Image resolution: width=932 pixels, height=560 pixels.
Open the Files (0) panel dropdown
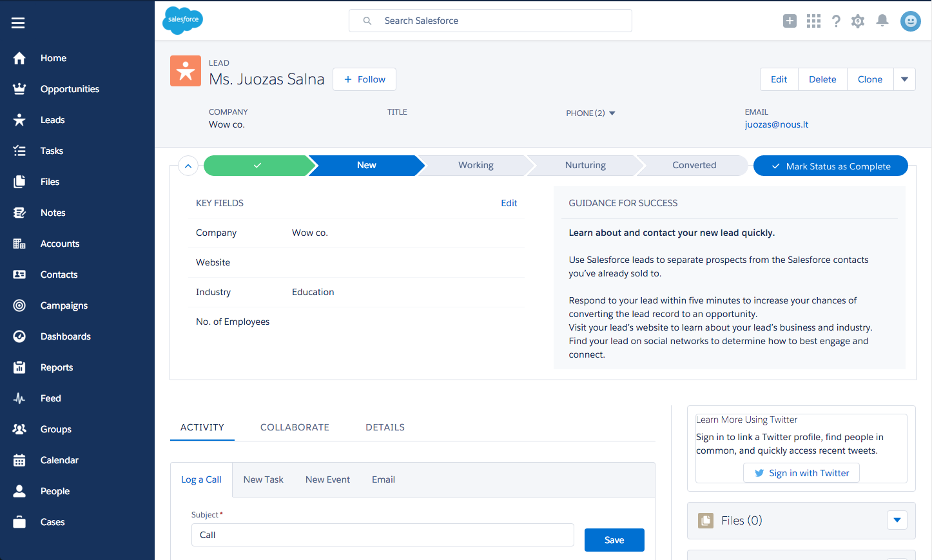coord(897,520)
